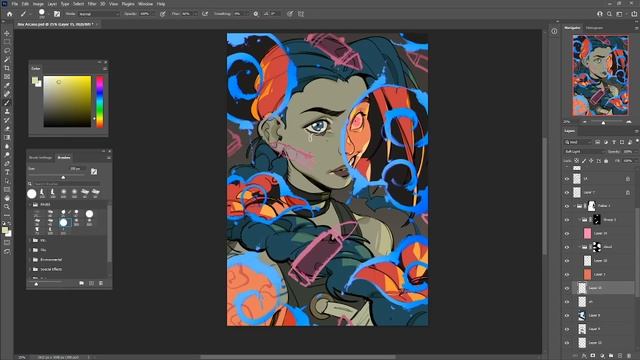This screenshot has width=640, height=360.
Task: Open the brush preset picker arrow
Action: (x=49, y=14)
